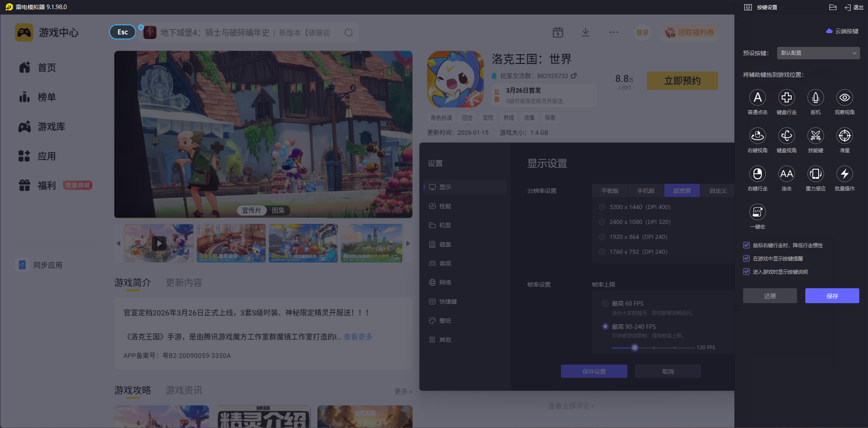The height and width of the screenshot is (428, 868).
Task: Click the search magnifier icon
Action: pos(349,33)
